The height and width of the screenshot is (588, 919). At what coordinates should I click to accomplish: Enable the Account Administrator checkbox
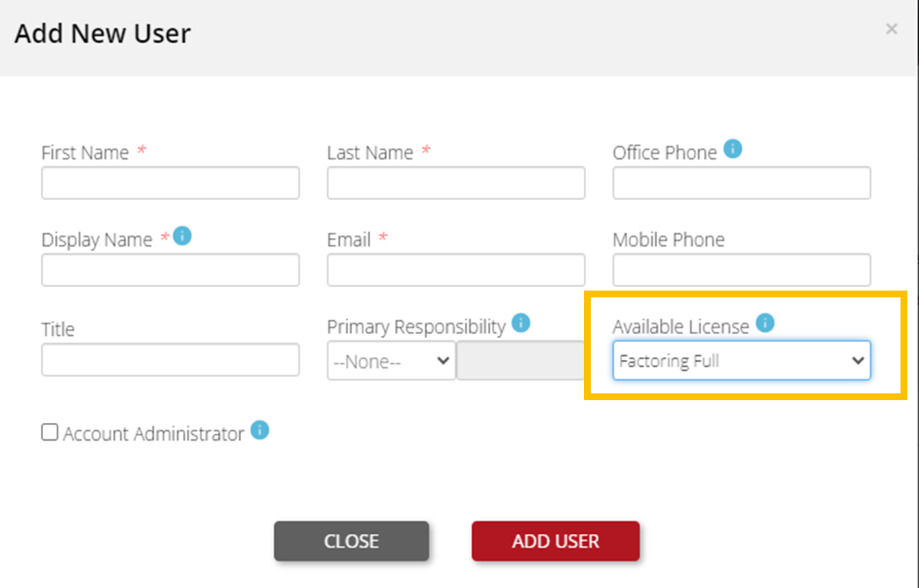click(49, 432)
